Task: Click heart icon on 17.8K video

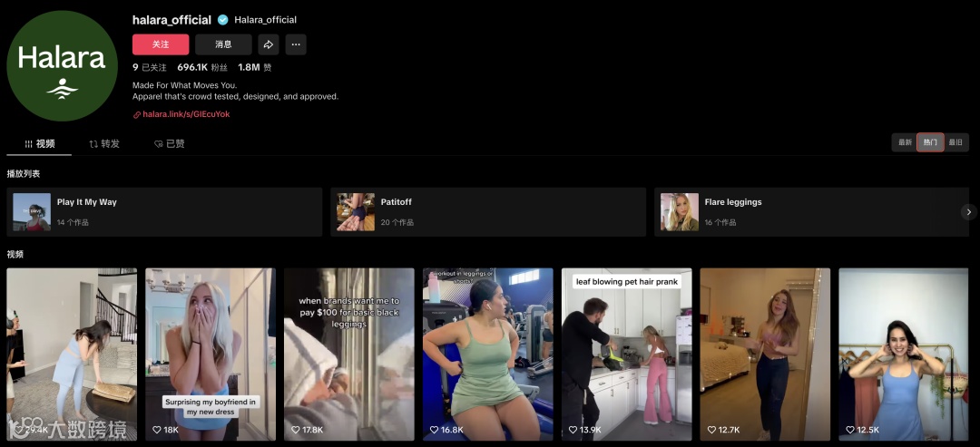Action: pos(295,430)
